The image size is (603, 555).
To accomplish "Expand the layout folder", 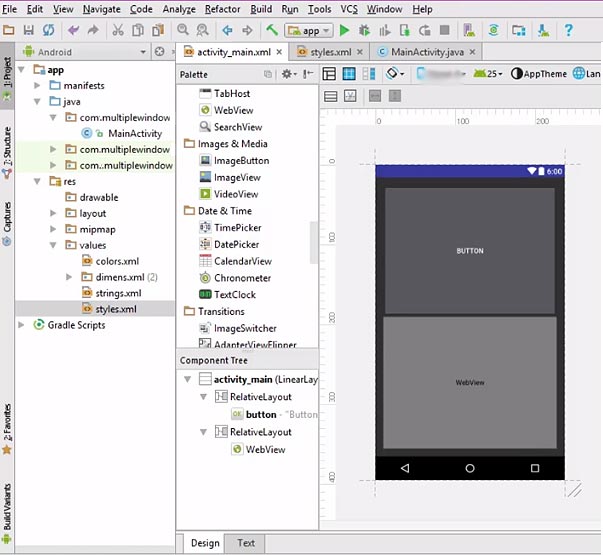I will 53,213.
